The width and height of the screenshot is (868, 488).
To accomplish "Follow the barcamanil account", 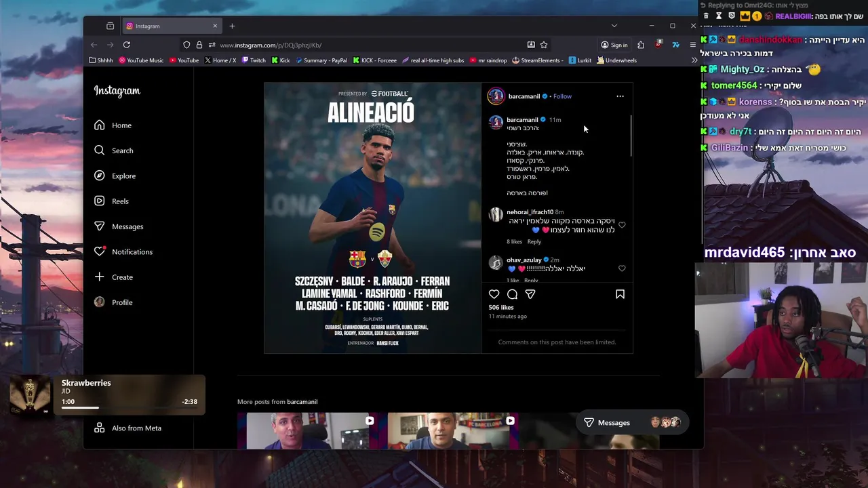I will pos(562,96).
